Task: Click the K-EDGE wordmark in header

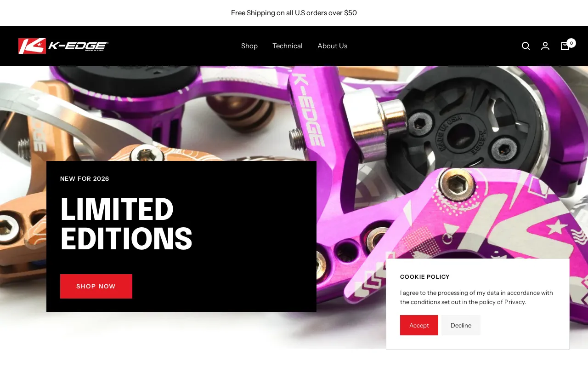Action: [78, 46]
